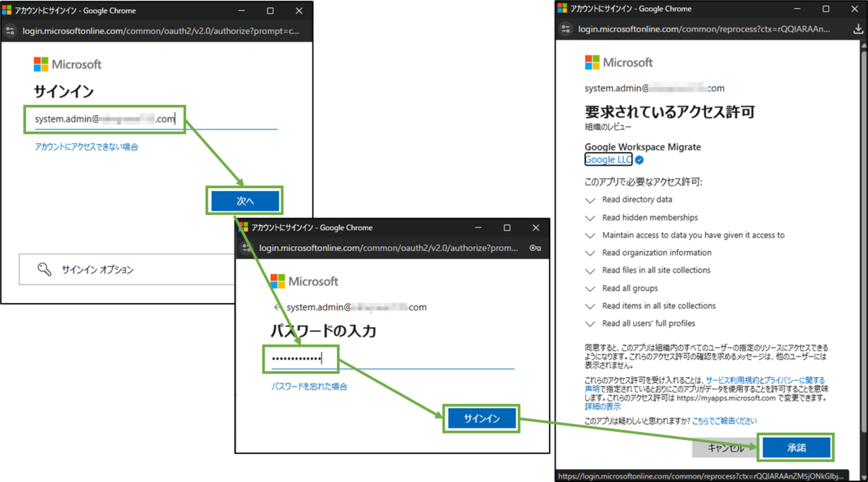Screen dimensions: 868x482
Task: Click the 要求されているアクセス許可 heading
Action: (x=670, y=111)
